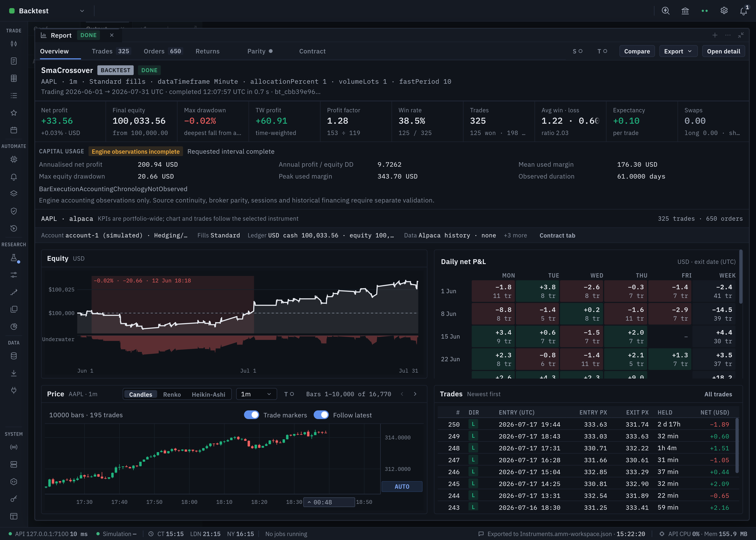Switch to the Parity tab
The width and height of the screenshot is (756, 540).
pyautogui.click(x=260, y=51)
